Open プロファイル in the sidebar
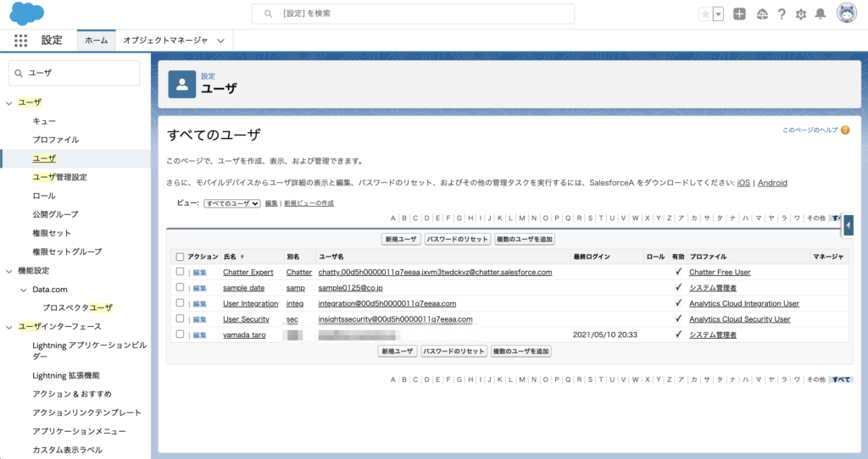This screenshot has width=868, height=459. [x=55, y=140]
